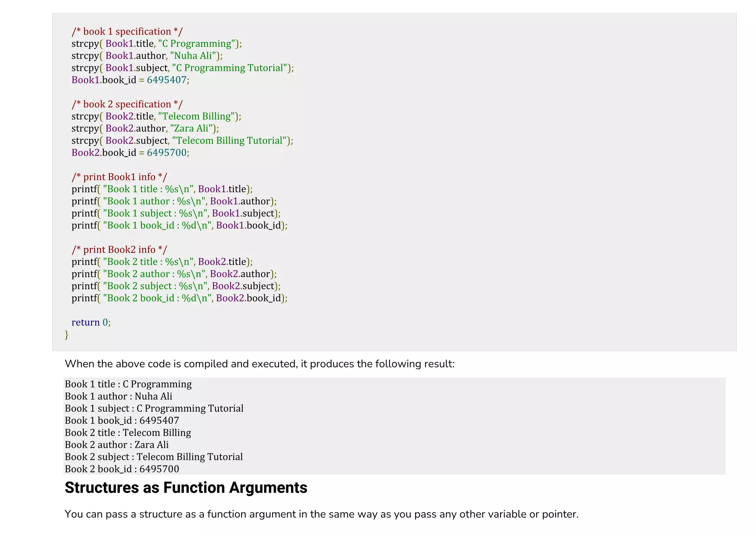Click the number 6495407 in code

(x=166, y=80)
